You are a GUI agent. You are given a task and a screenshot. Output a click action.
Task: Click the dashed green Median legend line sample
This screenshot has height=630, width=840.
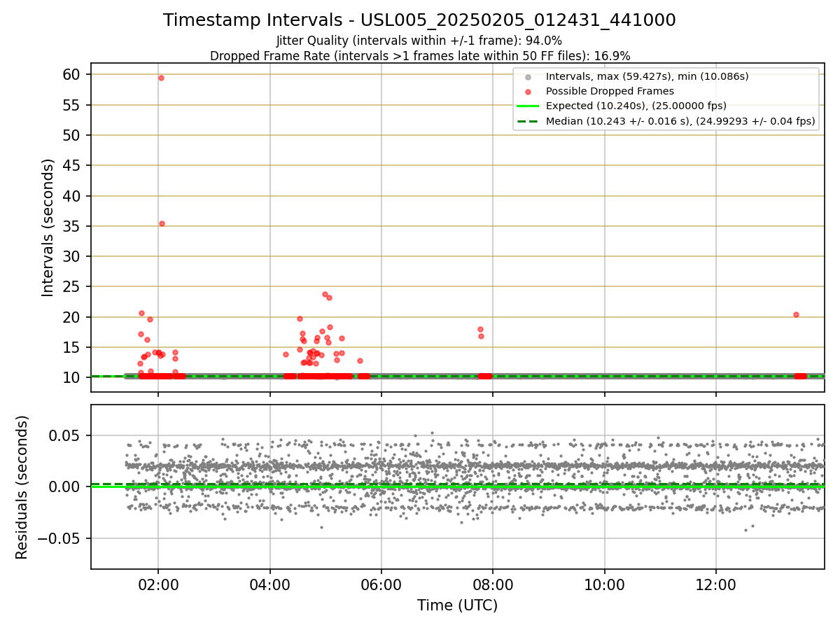point(528,121)
